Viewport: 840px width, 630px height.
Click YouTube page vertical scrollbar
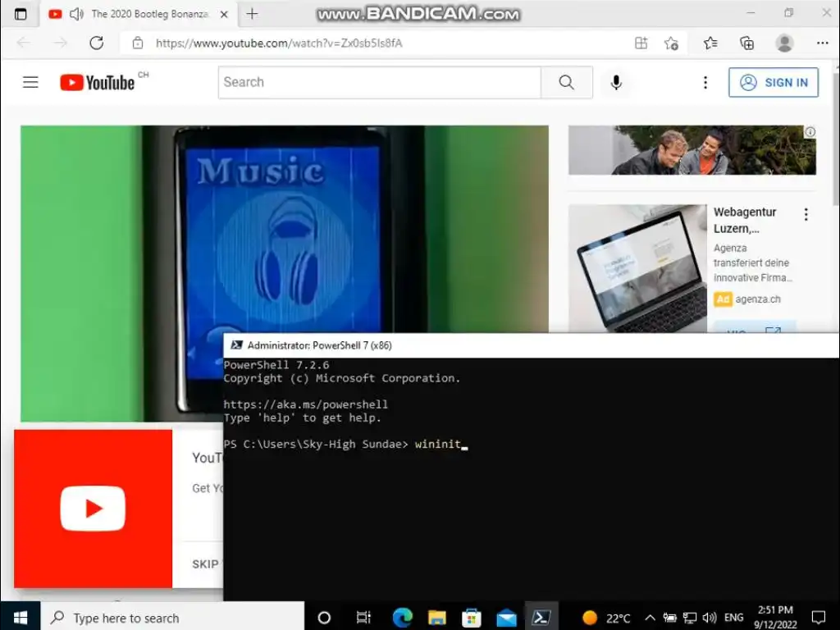836,139
